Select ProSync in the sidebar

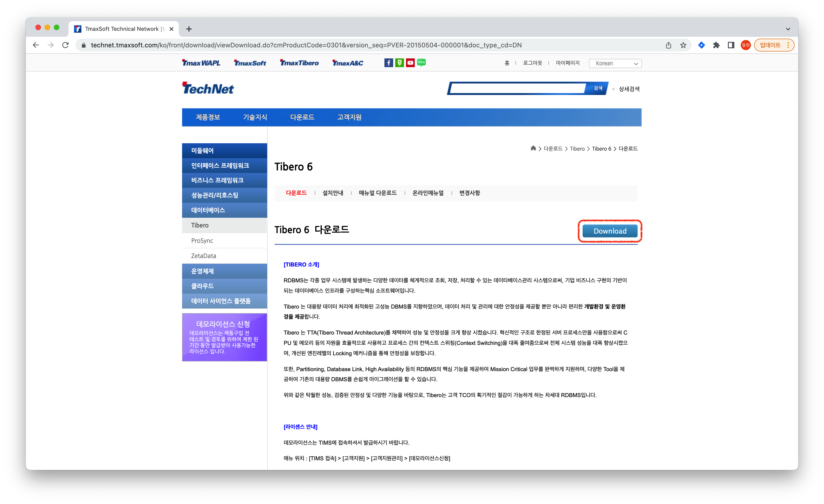(x=224, y=241)
